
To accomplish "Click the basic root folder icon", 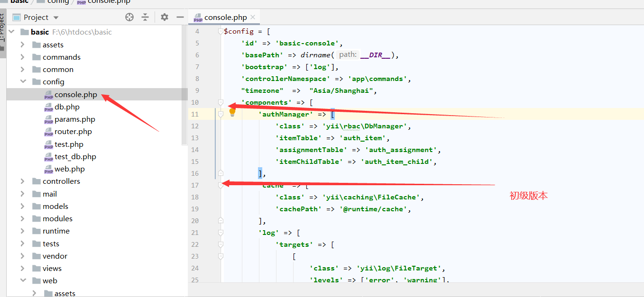I will [24, 32].
